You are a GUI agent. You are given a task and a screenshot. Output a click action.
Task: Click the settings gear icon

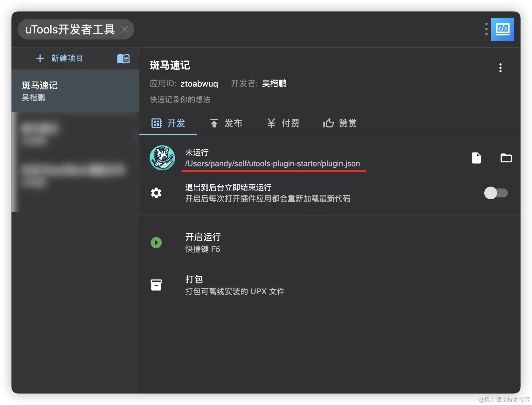(156, 193)
